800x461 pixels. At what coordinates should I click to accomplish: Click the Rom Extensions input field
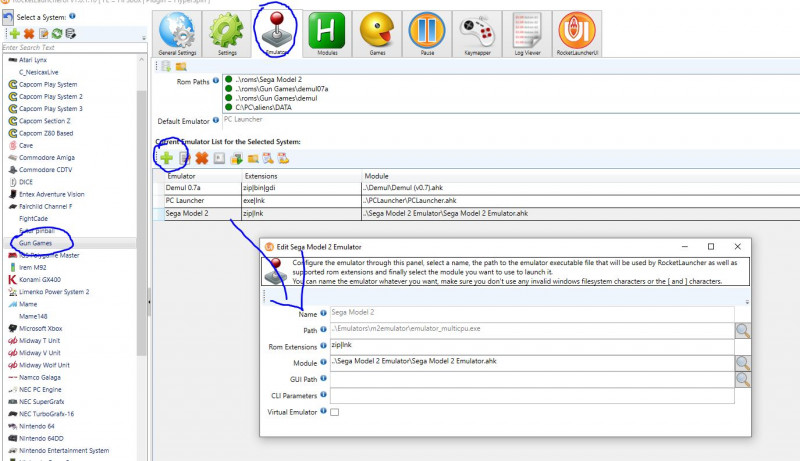[x=532, y=346]
